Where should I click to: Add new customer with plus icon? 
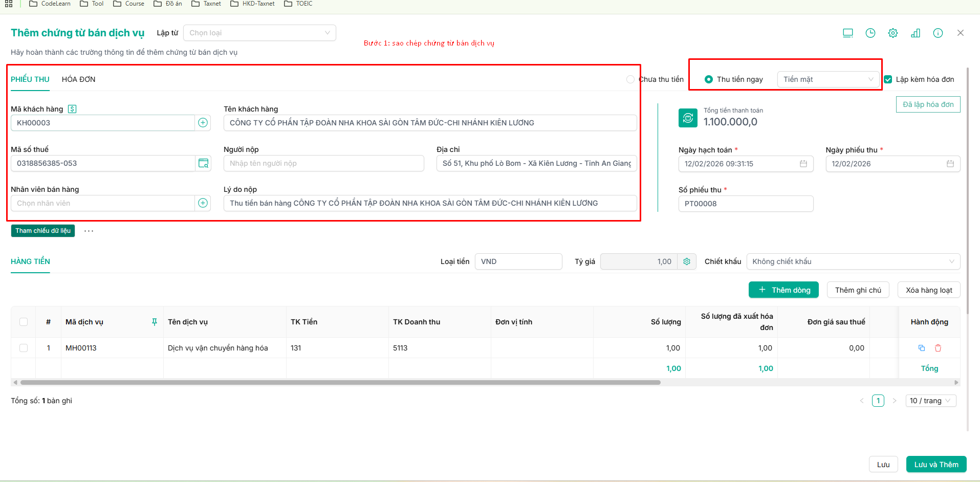[x=203, y=123]
